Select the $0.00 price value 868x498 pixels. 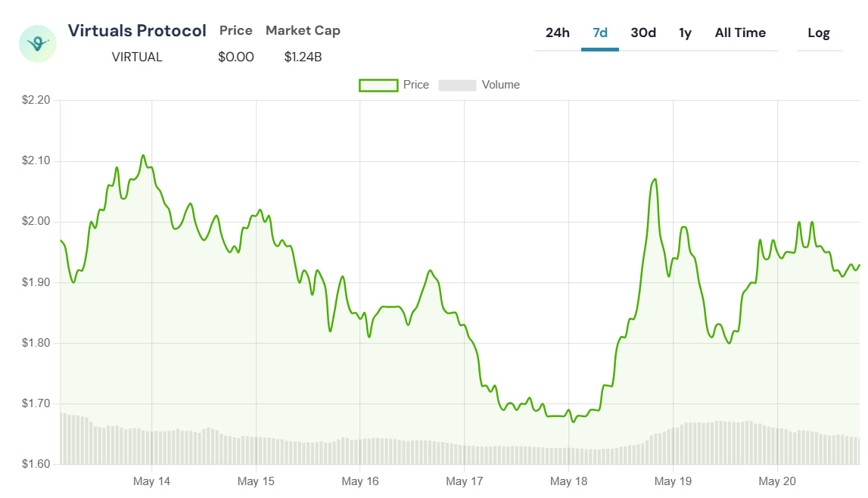pyautogui.click(x=236, y=57)
